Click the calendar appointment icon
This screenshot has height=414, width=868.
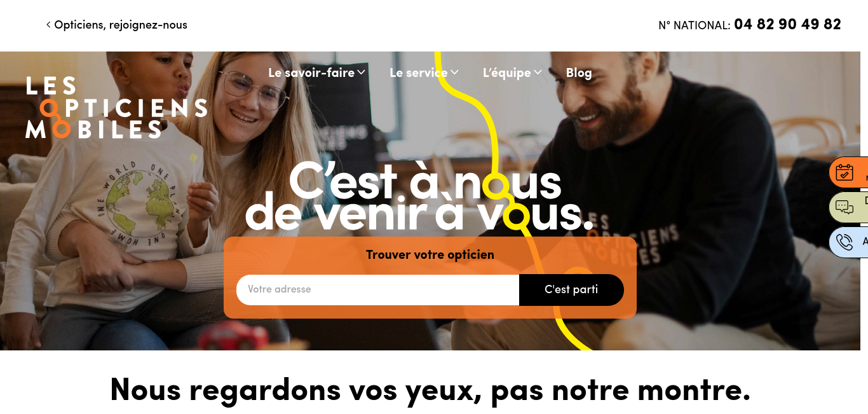pos(844,172)
